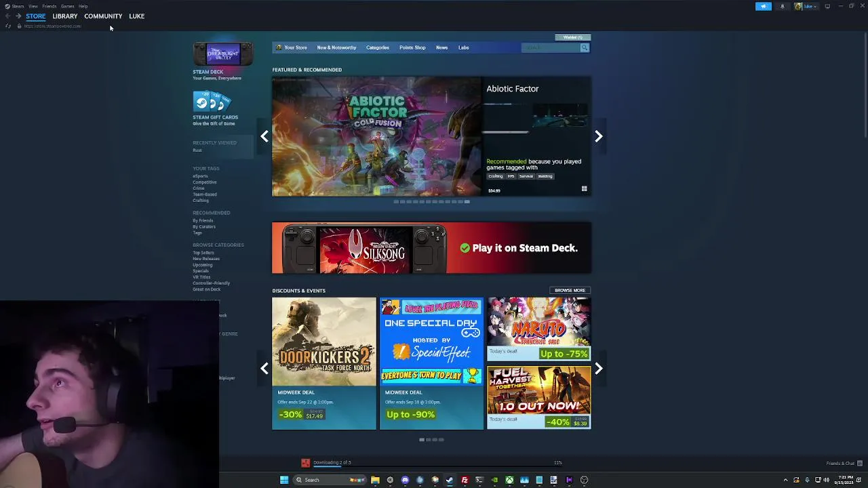The height and width of the screenshot is (488, 868).
Task: Click the Crafting tag on Abiotic Factor
Action: tap(496, 176)
